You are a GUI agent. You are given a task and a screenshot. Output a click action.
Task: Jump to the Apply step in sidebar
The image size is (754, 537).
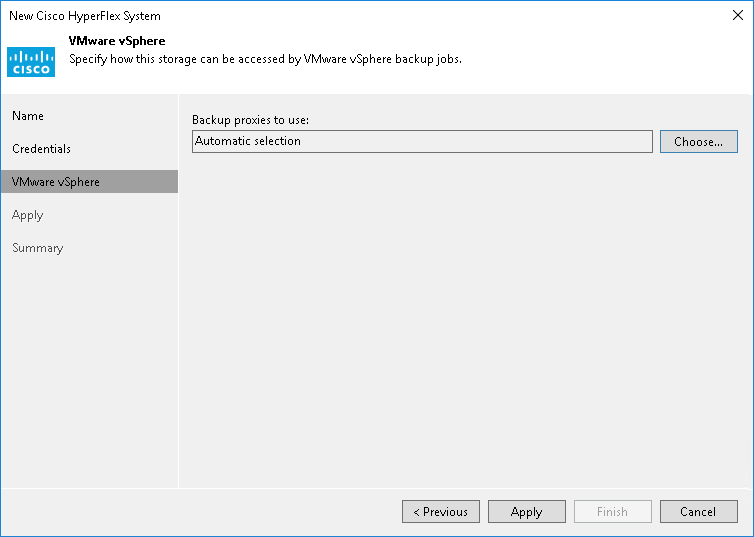pos(28,215)
